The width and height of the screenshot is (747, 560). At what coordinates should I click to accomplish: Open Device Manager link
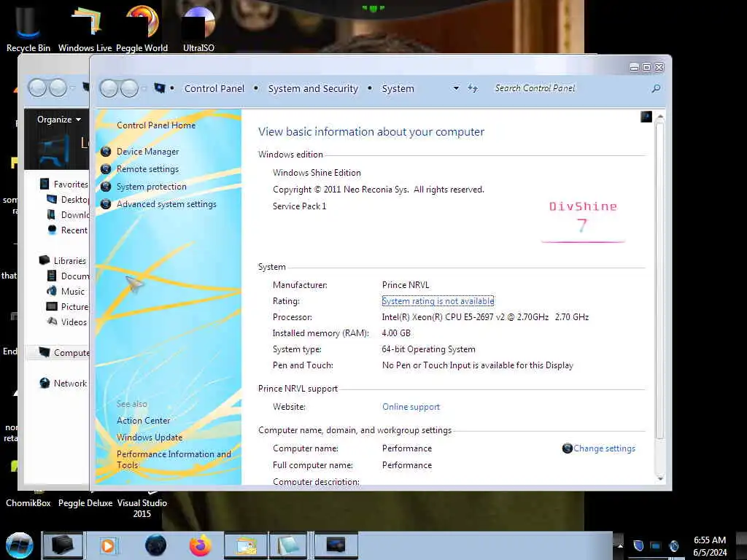coord(147,152)
